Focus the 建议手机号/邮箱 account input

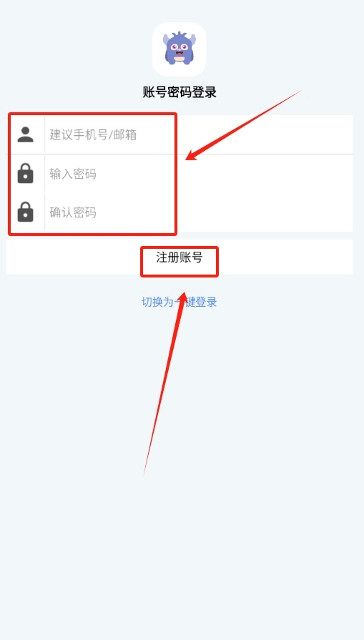[199, 134]
